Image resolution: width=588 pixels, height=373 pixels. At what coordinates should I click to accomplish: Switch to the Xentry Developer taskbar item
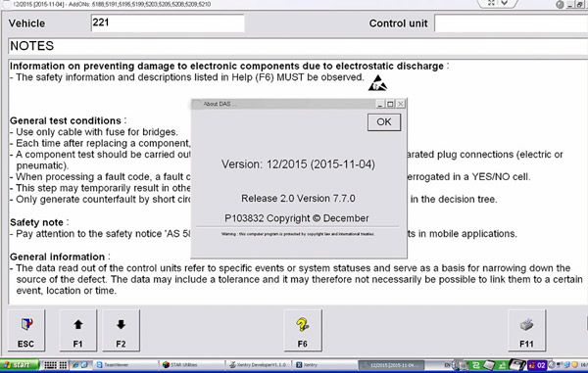click(259, 365)
